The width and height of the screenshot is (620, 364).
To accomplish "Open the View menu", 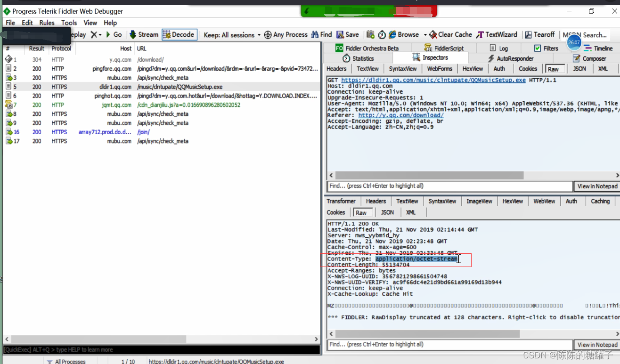I will [x=90, y=23].
